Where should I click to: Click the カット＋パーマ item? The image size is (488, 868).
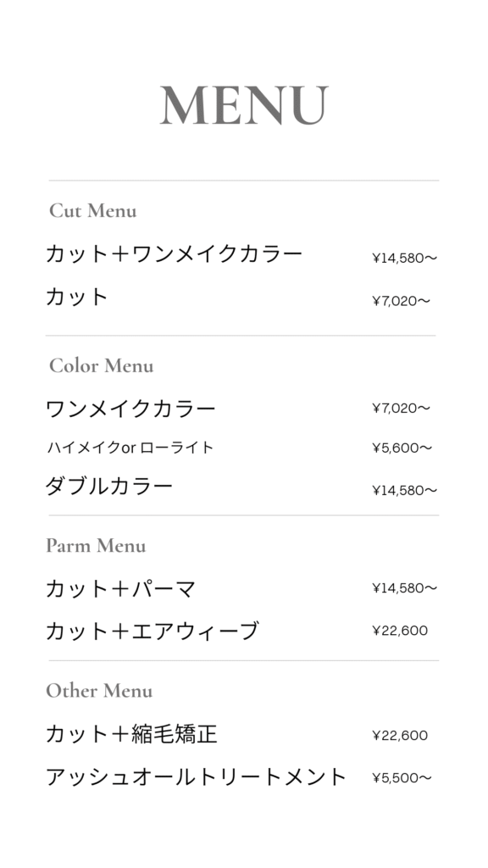point(120,588)
